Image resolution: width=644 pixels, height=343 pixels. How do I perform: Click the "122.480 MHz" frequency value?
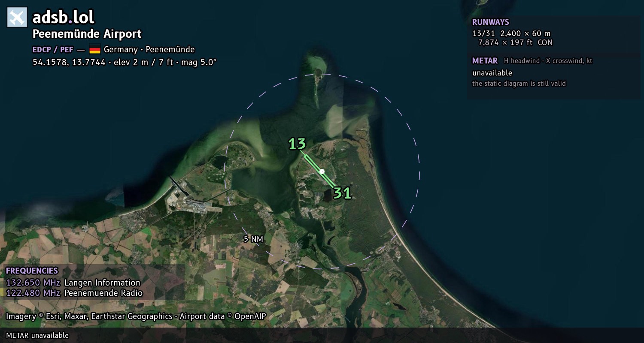[x=33, y=293]
